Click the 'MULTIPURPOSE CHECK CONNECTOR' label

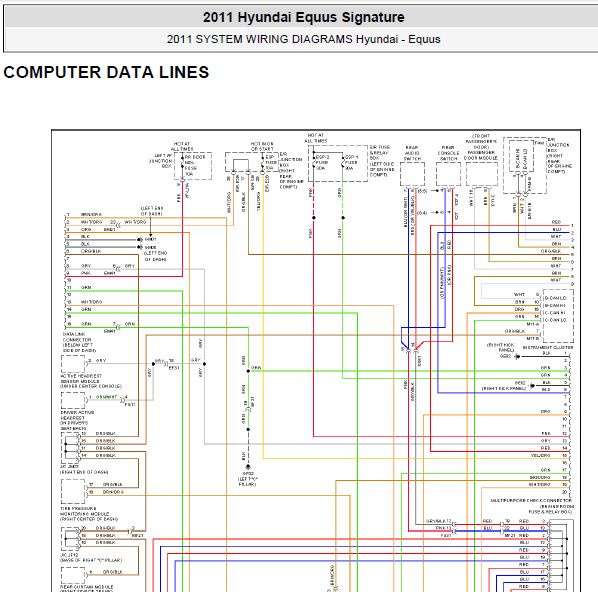531,500
